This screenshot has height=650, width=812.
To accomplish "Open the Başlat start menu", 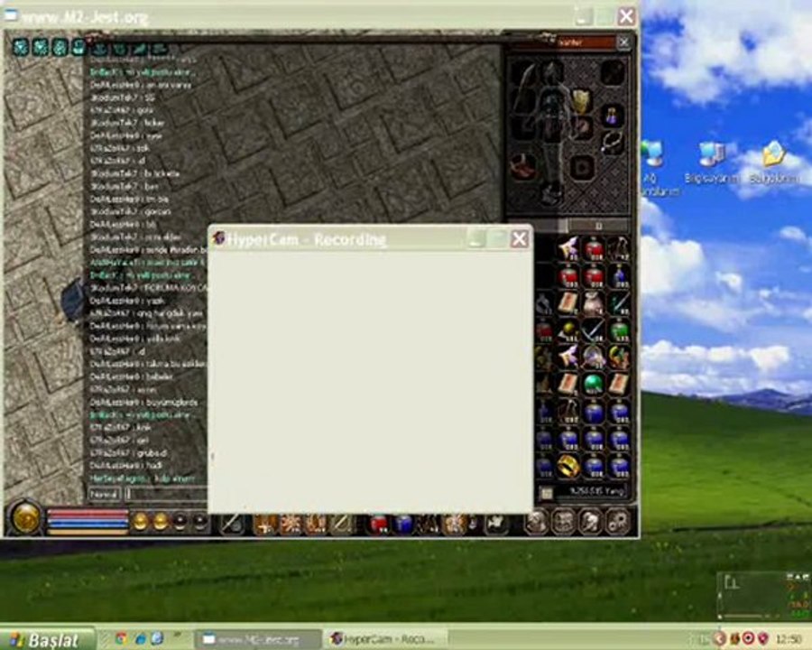I will point(47,638).
